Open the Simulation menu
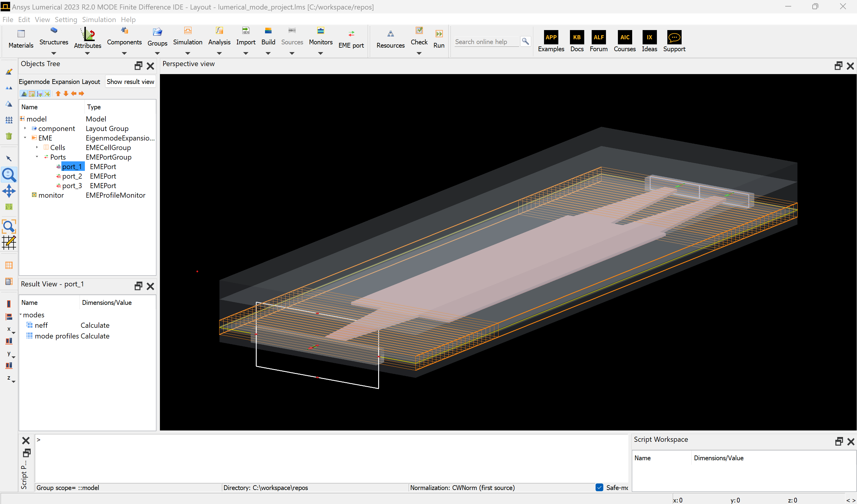 99,19
